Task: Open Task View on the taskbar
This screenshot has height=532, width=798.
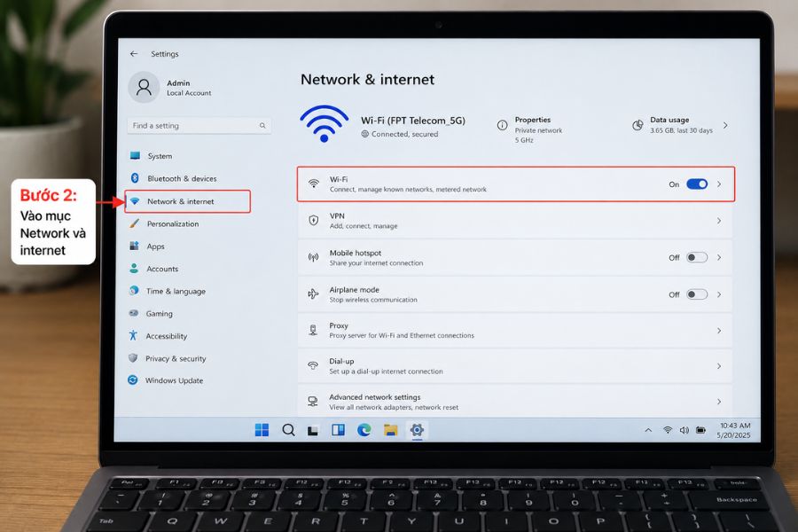Action: [312, 431]
